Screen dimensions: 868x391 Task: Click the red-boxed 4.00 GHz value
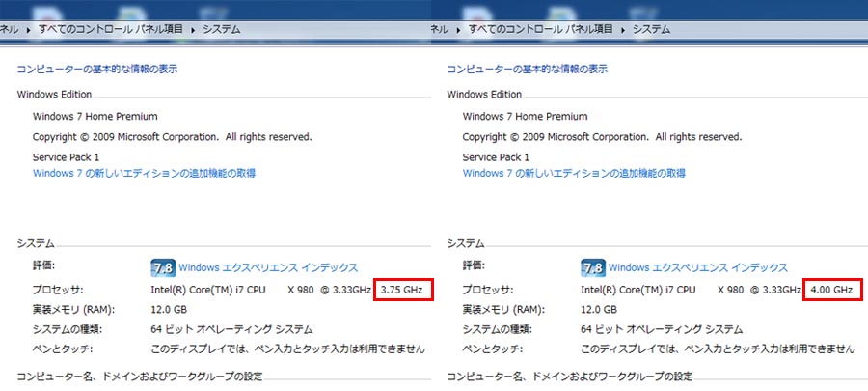click(831, 290)
